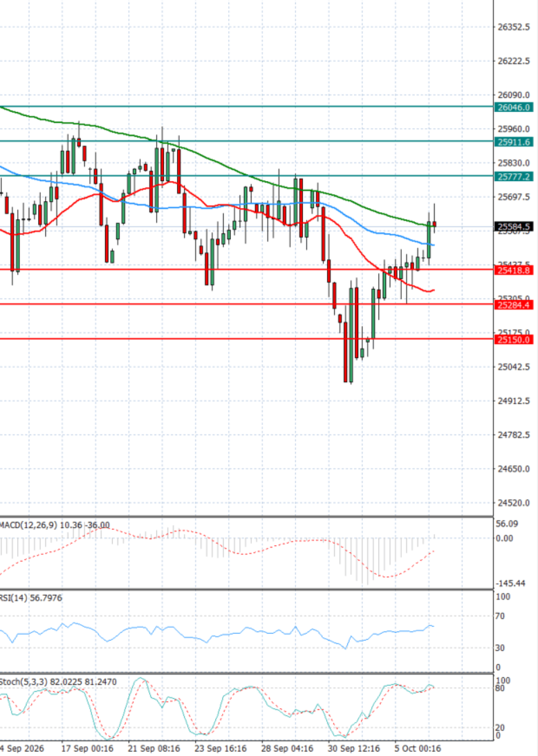Viewport: 538px width, 756px height.
Task: Click the 26222.5 price scale value
Action: (x=513, y=61)
